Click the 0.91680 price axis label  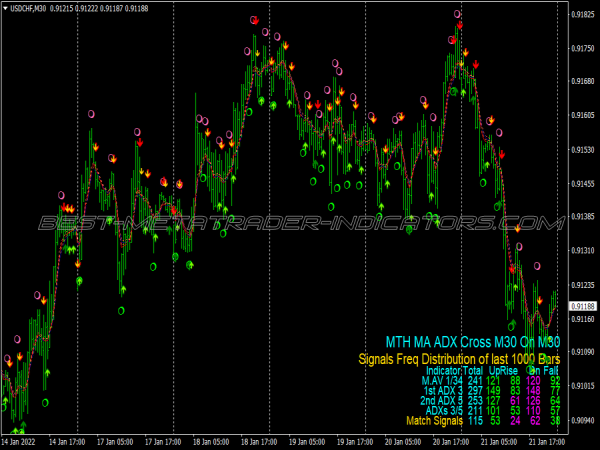point(583,82)
